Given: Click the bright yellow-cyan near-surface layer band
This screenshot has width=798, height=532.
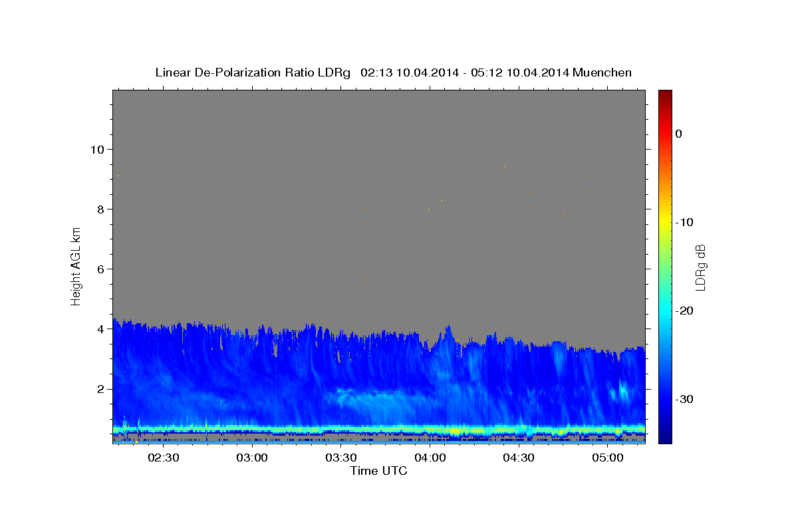Looking at the screenshot, I should click(x=379, y=429).
